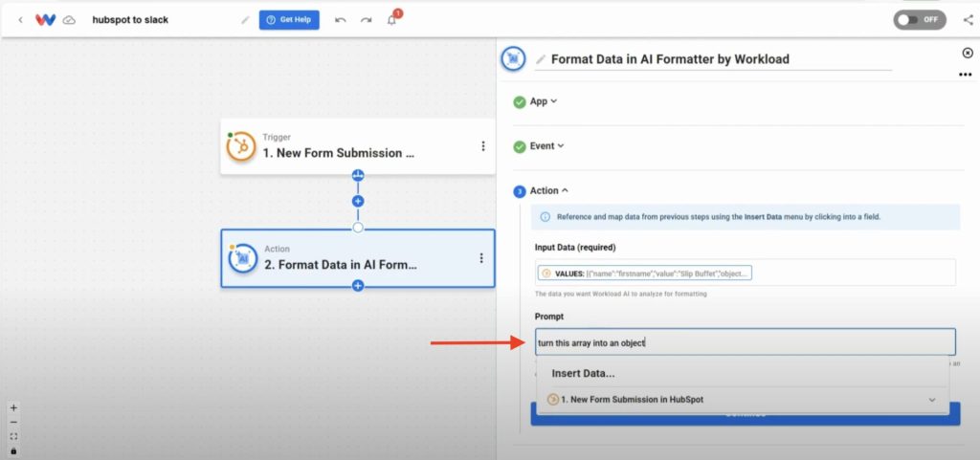980x460 pixels.
Task: Click the Insert Data... heading
Action: [x=583, y=373]
